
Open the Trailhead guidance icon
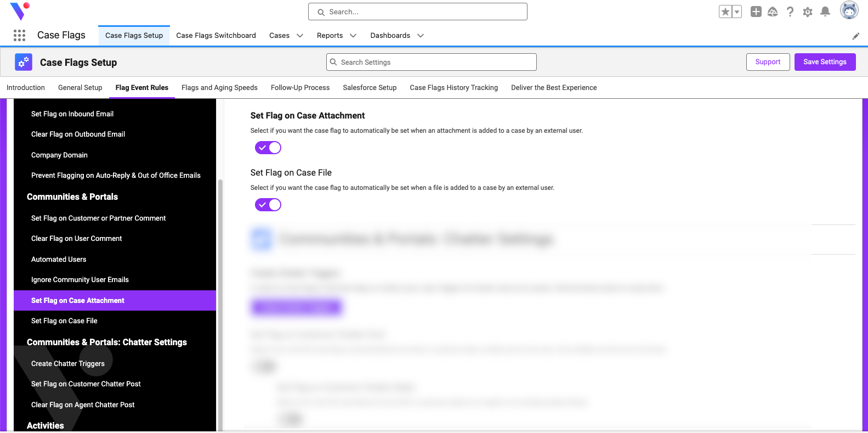tap(773, 12)
